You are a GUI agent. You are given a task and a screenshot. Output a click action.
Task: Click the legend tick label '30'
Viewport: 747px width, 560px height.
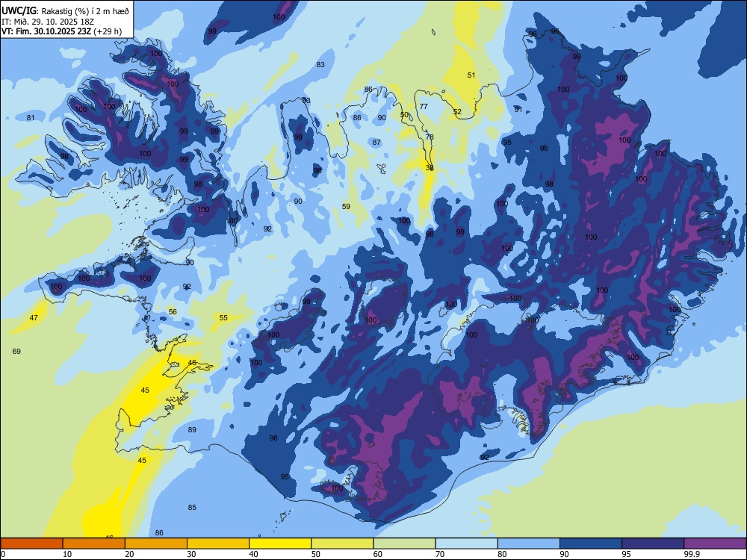[191, 554]
